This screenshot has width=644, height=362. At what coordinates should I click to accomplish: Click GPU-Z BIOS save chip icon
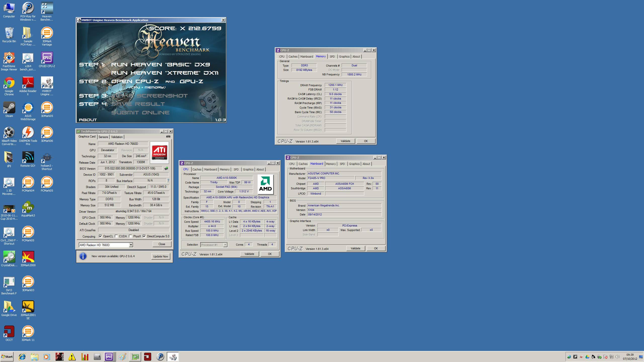[x=166, y=168]
